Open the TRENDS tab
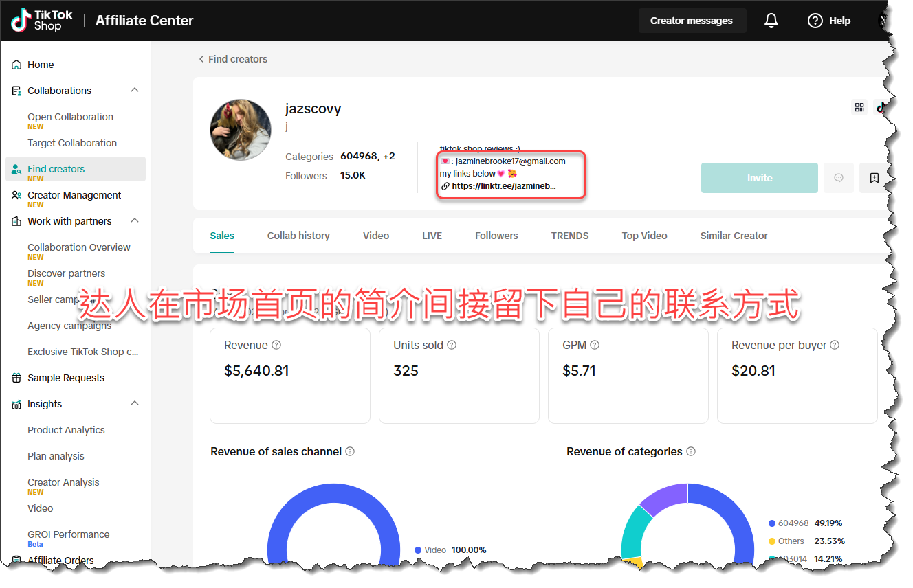The height and width of the screenshot is (588, 913). [x=570, y=236]
